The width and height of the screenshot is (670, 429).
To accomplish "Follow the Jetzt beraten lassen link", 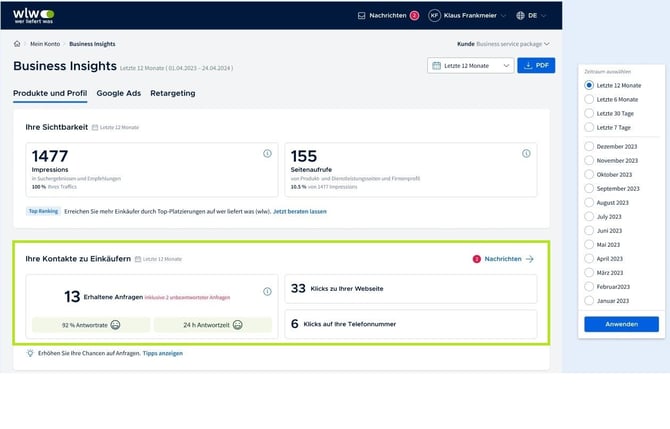I will point(300,212).
